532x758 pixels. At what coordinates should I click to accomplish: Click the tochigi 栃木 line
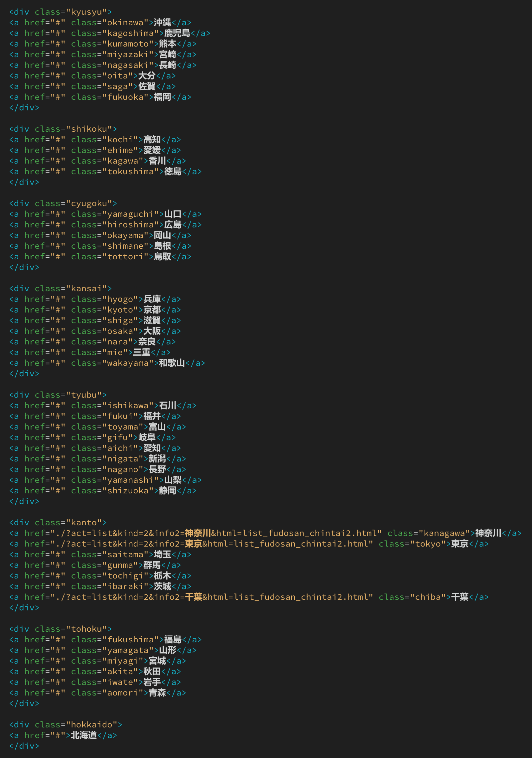[x=100, y=576]
